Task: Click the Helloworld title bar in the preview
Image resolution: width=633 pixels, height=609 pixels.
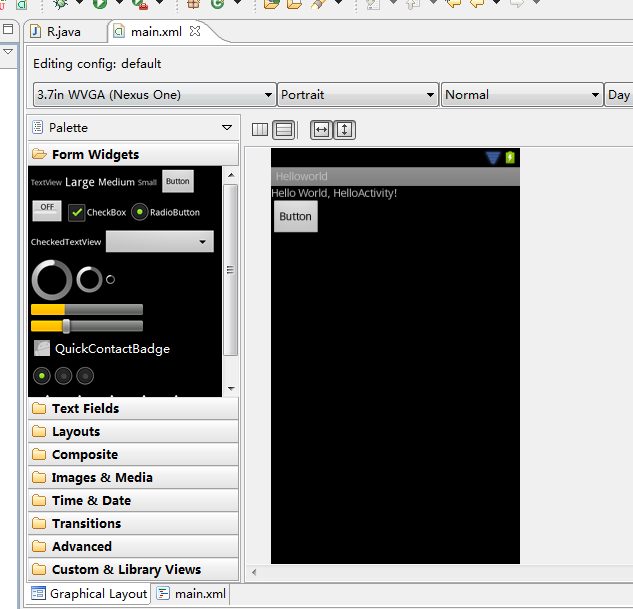Action: point(395,176)
